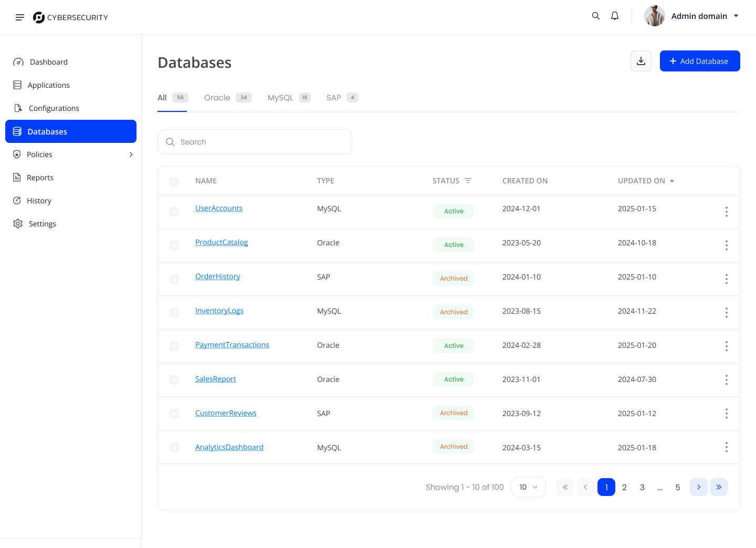
Task: Select the PaymentTransactions row checkbox
Action: click(x=174, y=346)
